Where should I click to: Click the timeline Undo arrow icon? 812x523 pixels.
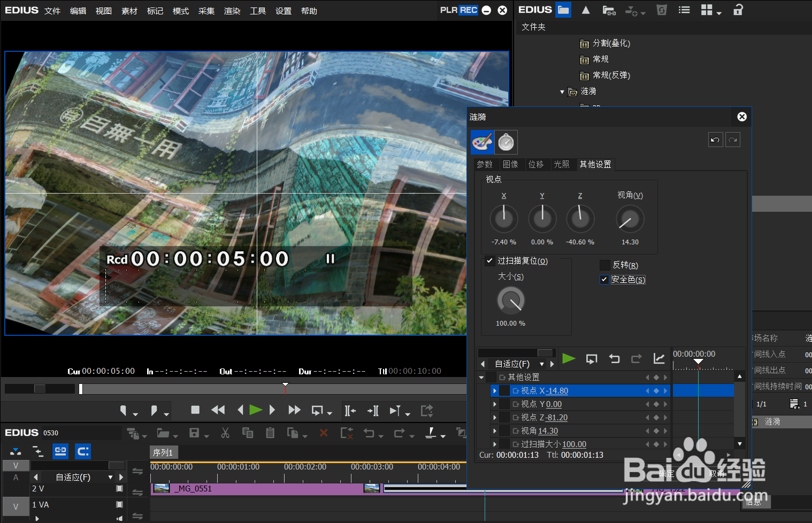coord(369,433)
